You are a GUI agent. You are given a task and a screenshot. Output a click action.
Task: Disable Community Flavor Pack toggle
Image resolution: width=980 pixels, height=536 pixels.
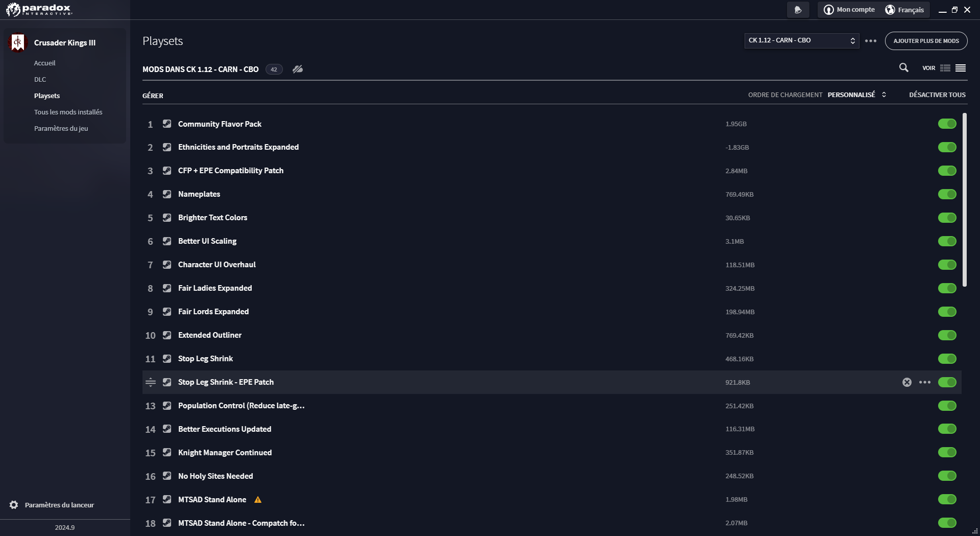click(947, 124)
